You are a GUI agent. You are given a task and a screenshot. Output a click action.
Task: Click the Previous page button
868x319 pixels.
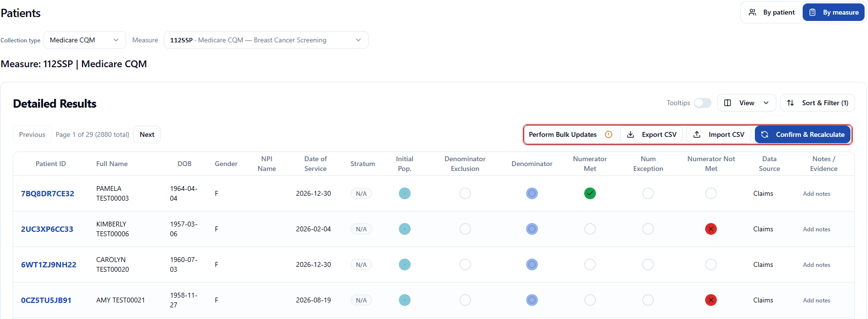point(32,134)
